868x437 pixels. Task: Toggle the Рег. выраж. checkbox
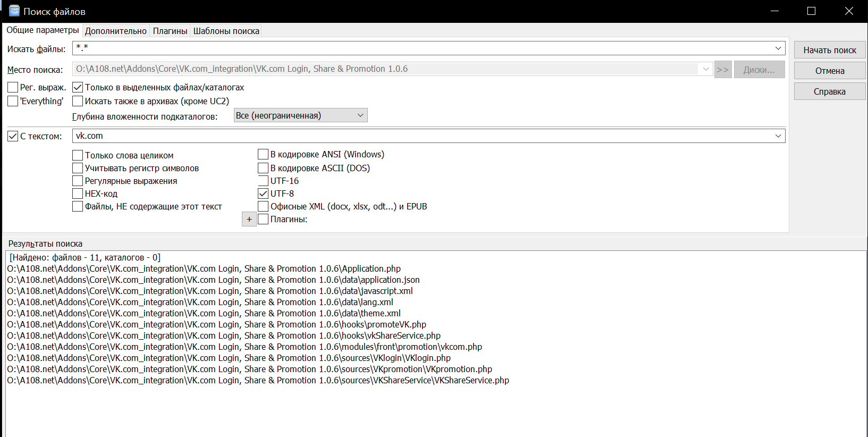click(x=13, y=87)
